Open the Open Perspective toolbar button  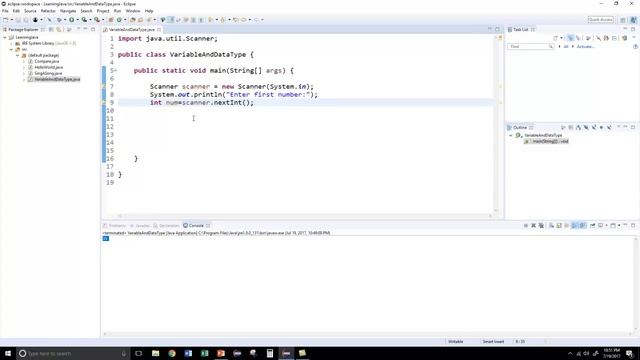[623, 20]
